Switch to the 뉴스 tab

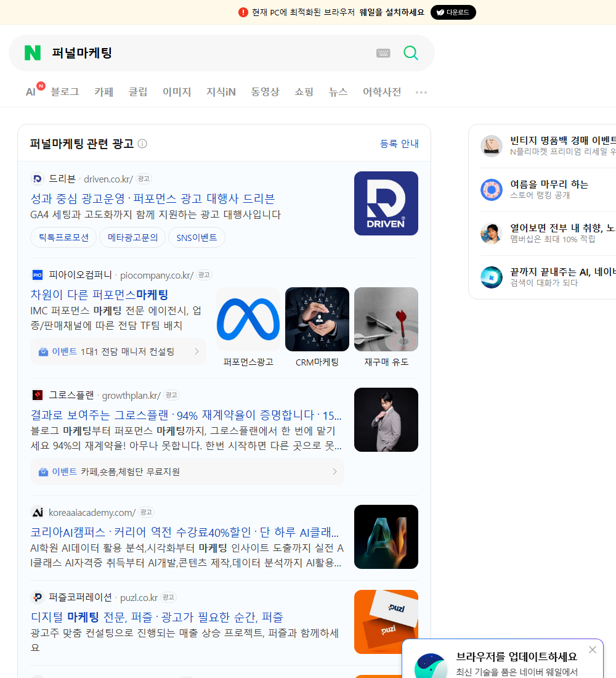click(338, 92)
